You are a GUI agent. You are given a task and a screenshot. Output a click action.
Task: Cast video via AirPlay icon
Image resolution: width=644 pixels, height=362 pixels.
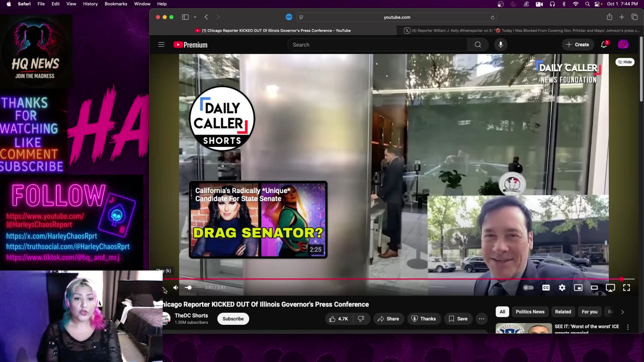(x=610, y=288)
